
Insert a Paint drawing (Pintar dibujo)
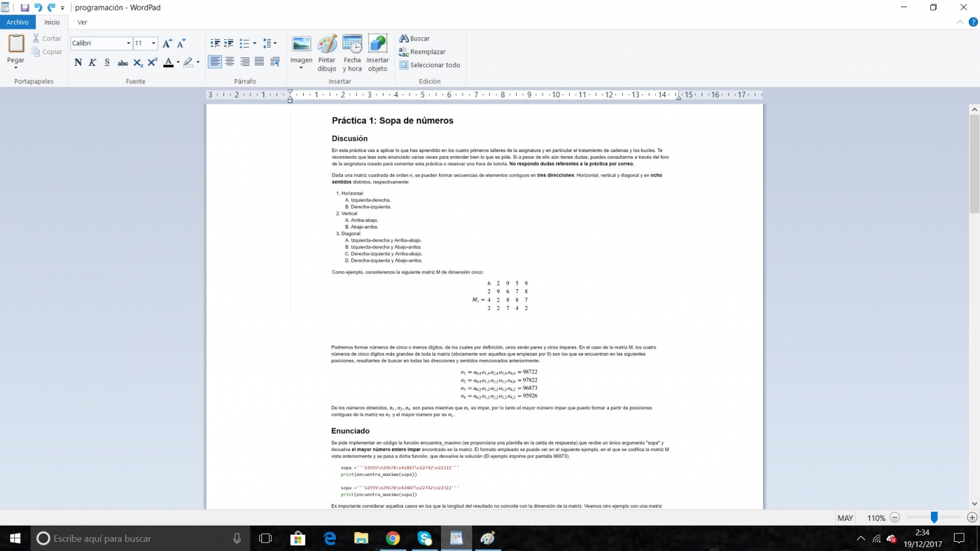(327, 53)
